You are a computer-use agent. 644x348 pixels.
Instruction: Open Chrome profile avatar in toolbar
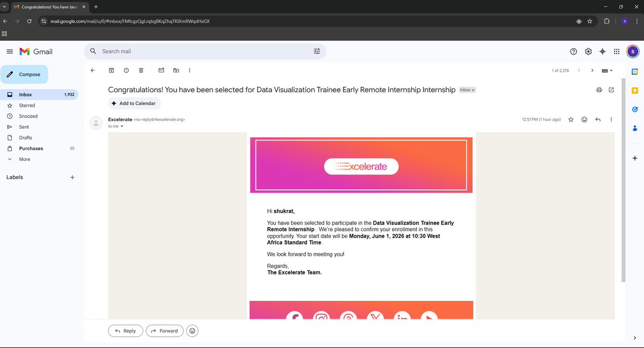pos(625,21)
